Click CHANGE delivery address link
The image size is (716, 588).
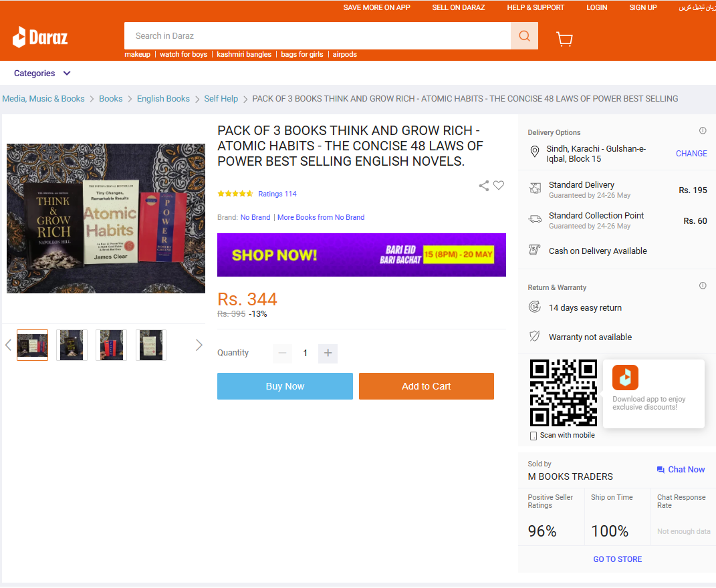(x=691, y=154)
